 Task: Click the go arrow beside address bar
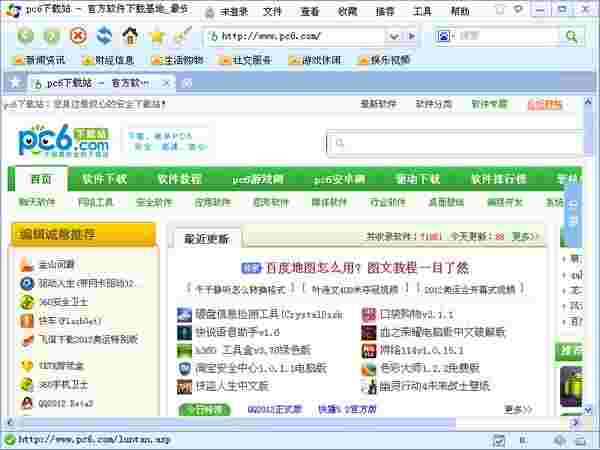(412, 36)
